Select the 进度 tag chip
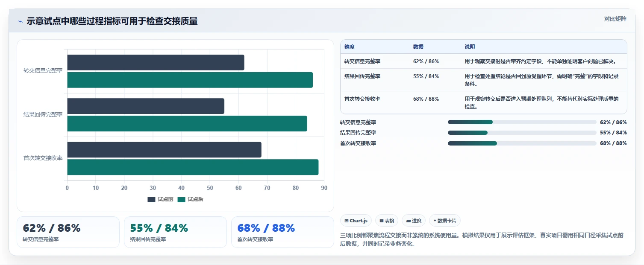This screenshot has height=265, width=644. [x=413, y=221]
